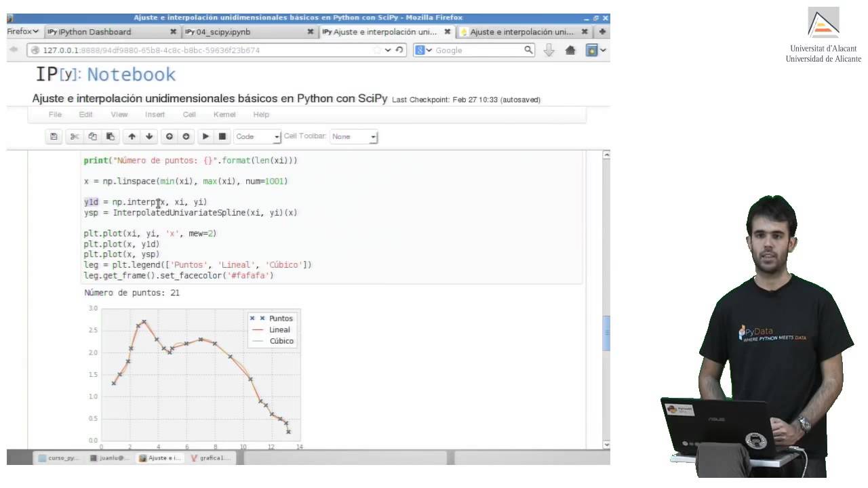Expand the Firefox application menu
868x488 pixels.
22,31
